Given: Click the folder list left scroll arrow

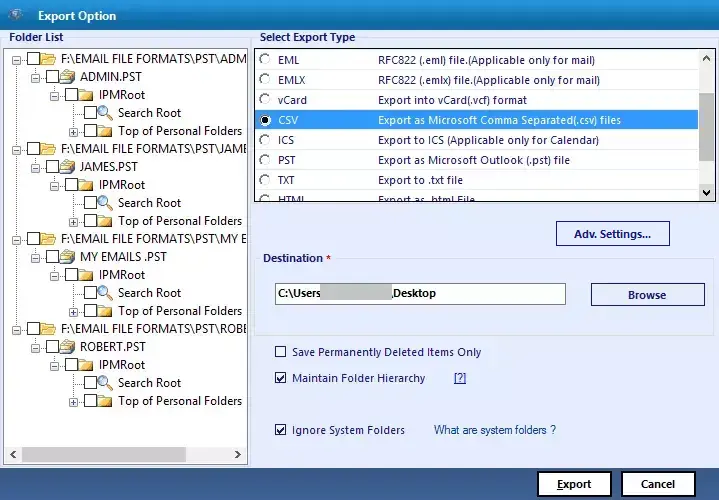Looking at the screenshot, I should [13, 455].
